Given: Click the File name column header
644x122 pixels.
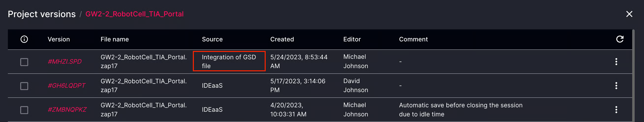Looking at the screenshot, I should point(114,39).
